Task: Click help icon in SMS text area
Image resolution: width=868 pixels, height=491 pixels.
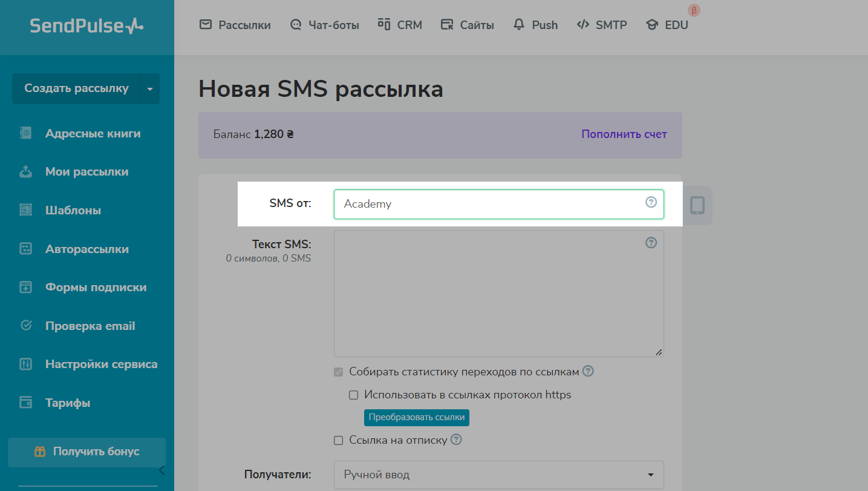Action: coord(651,243)
